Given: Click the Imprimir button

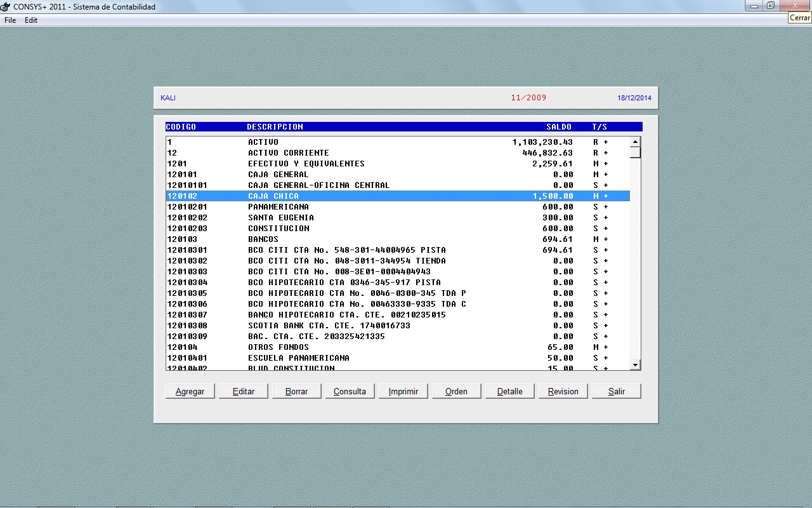Looking at the screenshot, I should [x=403, y=391].
